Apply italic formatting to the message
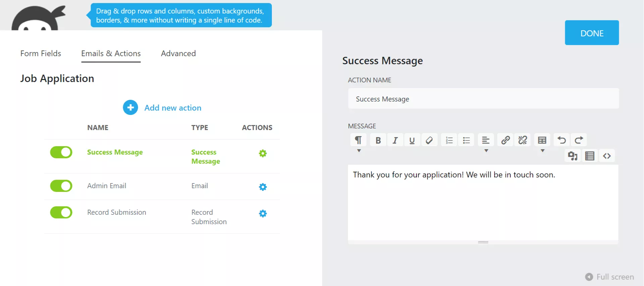The height and width of the screenshot is (286, 644). [395, 140]
